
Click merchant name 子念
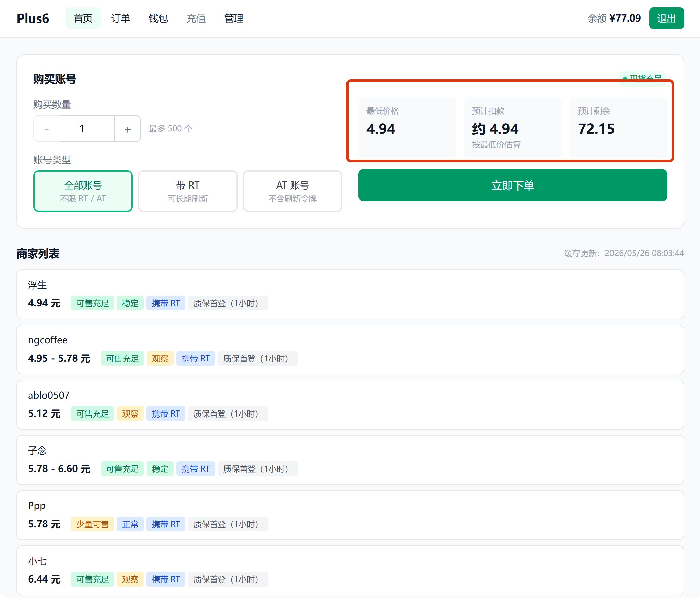pyautogui.click(x=37, y=451)
